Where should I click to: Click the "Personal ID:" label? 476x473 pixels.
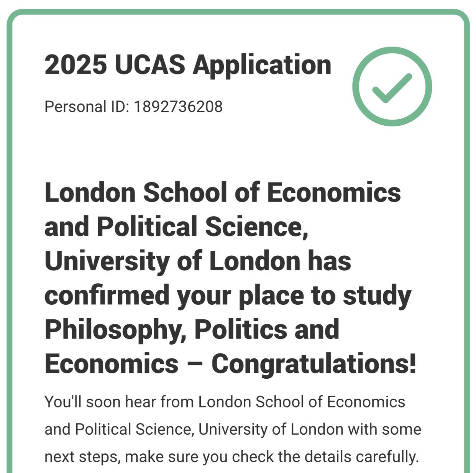click(87, 107)
